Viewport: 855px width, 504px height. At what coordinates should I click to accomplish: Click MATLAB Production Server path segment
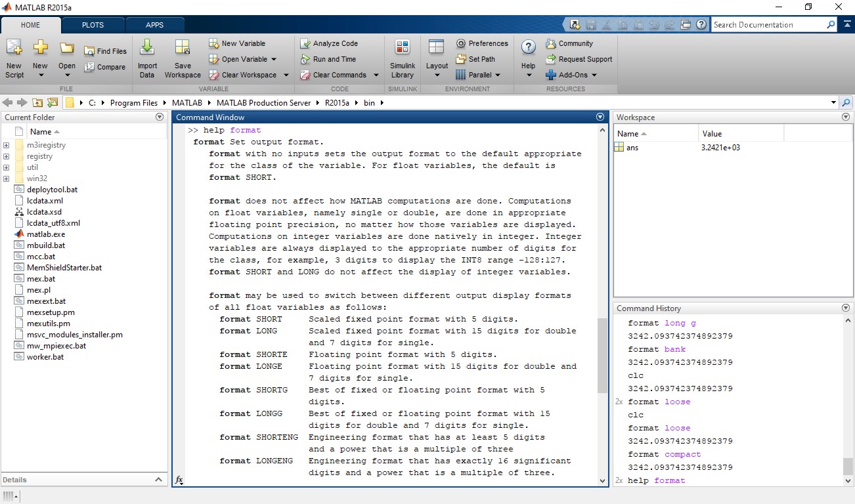(263, 103)
